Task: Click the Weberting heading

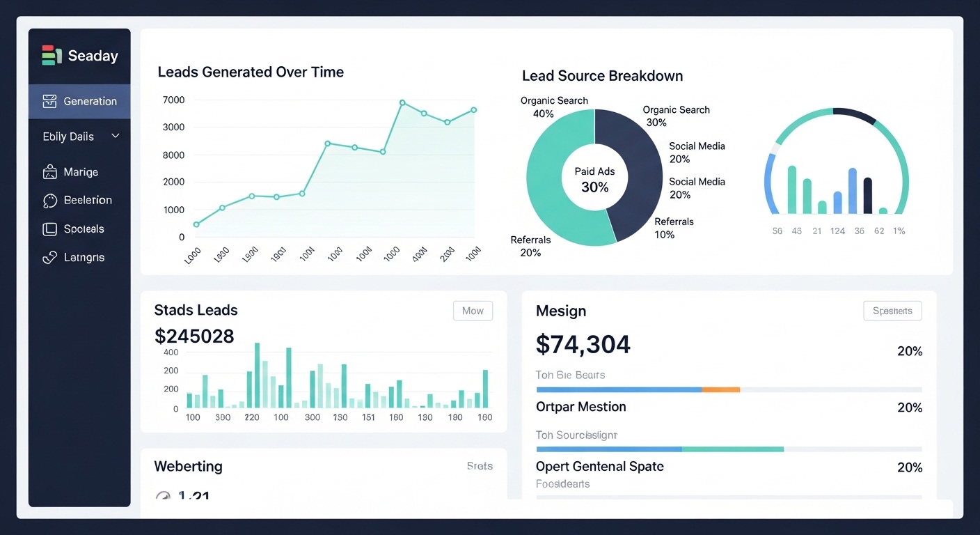Action: (x=188, y=467)
